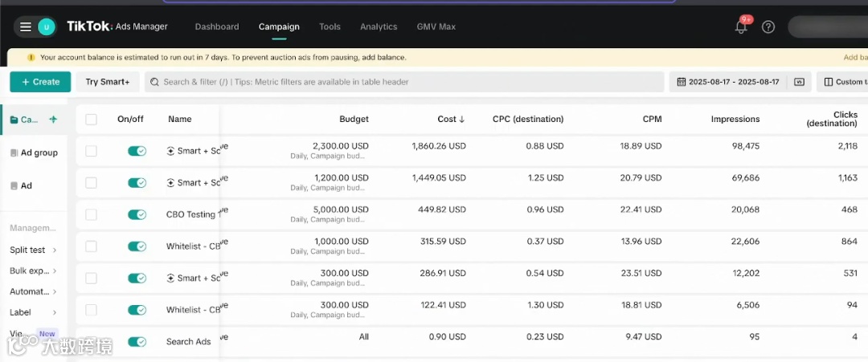Click the Create button
Screen dimensions: 868x362
click(40, 82)
